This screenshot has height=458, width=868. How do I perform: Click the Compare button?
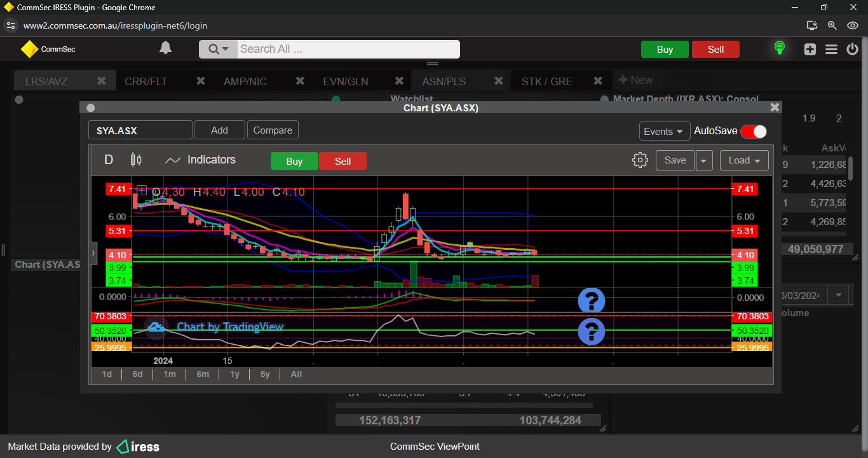pyautogui.click(x=273, y=130)
